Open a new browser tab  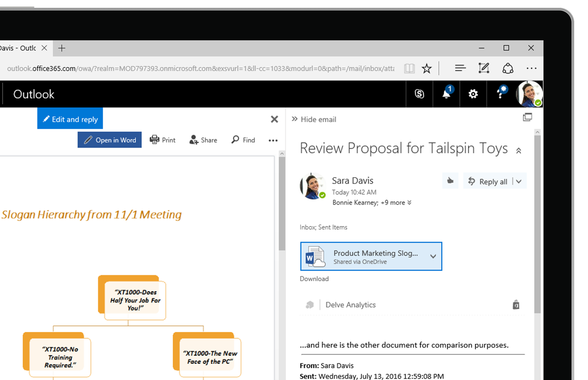coord(61,48)
